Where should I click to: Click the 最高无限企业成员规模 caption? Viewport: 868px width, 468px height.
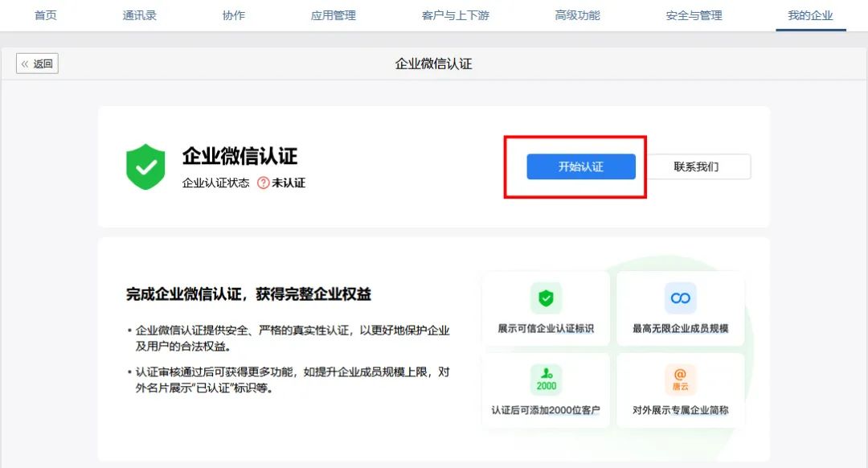(x=681, y=328)
